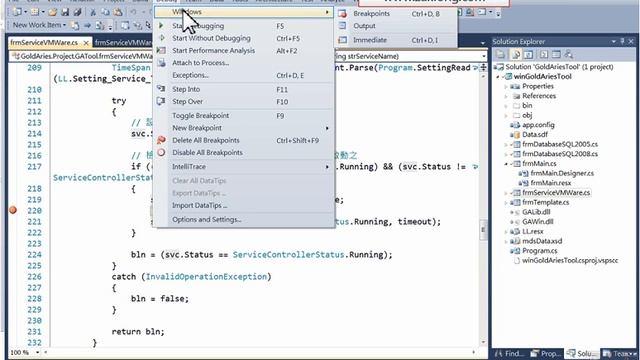This screenshot has width=640, height=360.
Task: Click the Disable All Breakpoints icon
Action: point(161,152)
